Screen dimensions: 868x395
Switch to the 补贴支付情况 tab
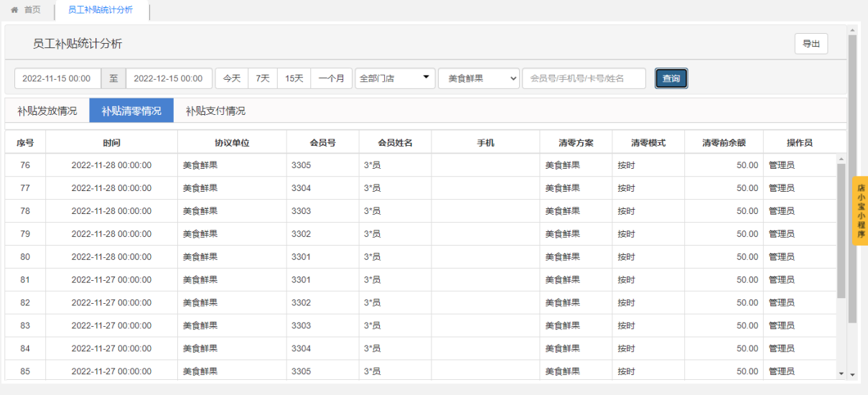click(x=215, y=111)
